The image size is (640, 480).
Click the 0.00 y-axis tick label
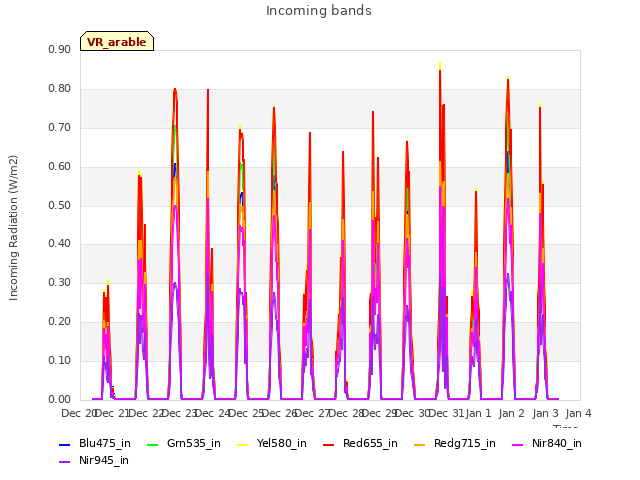(x=60, y=400)
